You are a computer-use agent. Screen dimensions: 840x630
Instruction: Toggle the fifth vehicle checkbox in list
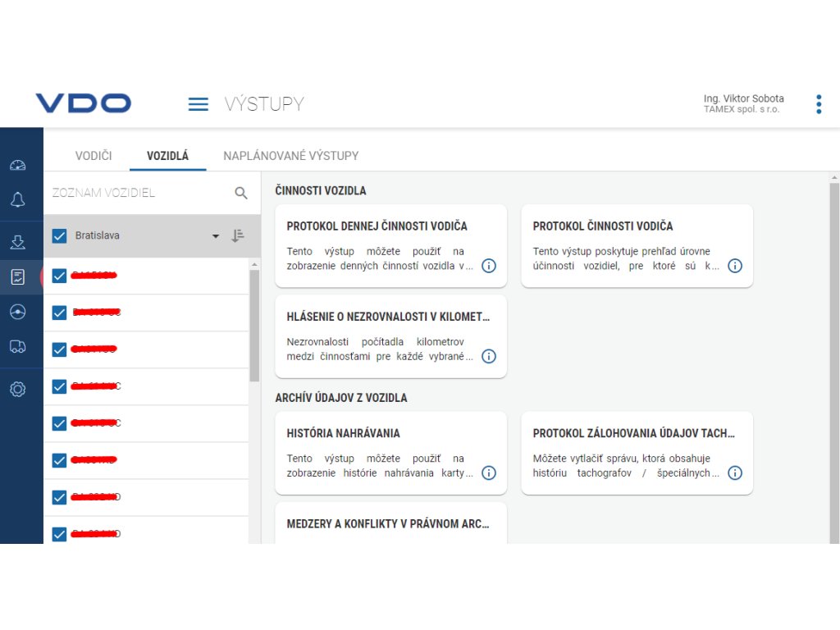59,424
